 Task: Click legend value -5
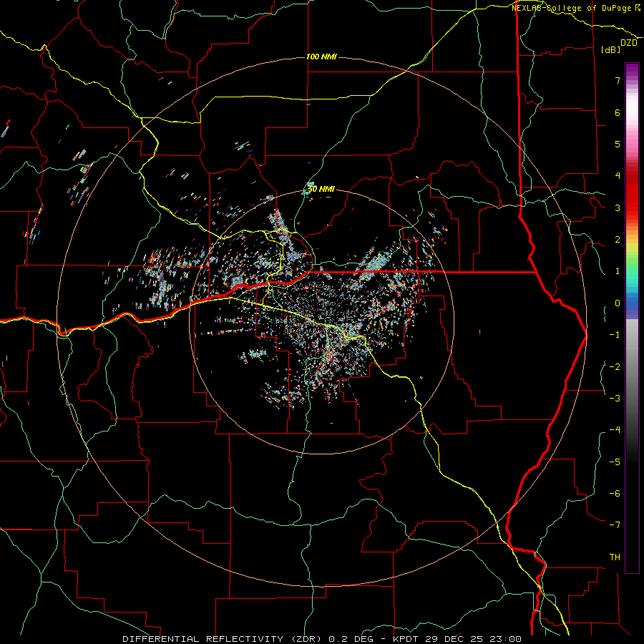pyautogui.click(x=615, y=462)
